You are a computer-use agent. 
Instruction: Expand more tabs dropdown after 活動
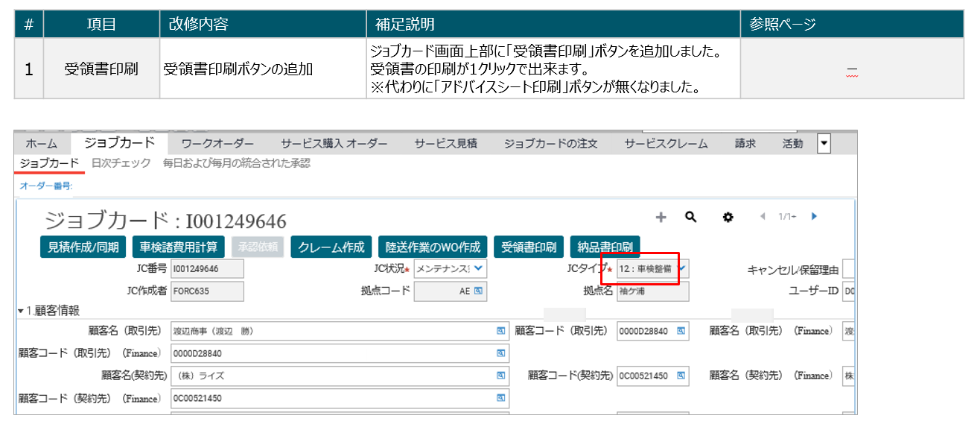click(x=824, y=143)
